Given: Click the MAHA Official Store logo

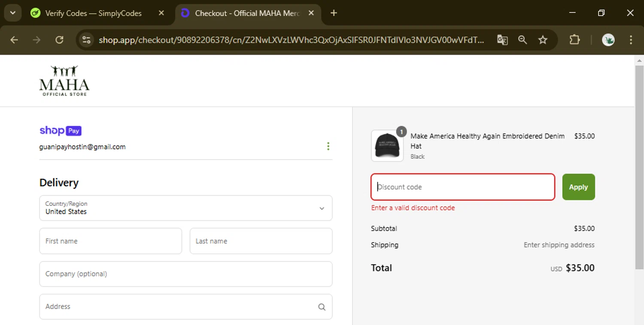Looking at the screenshot, I should pyautogui.click(x=64, y=81).
